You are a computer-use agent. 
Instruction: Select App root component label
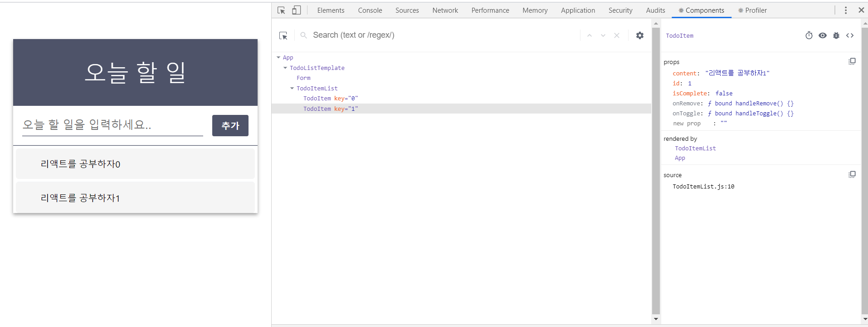(x=288, y=58)
